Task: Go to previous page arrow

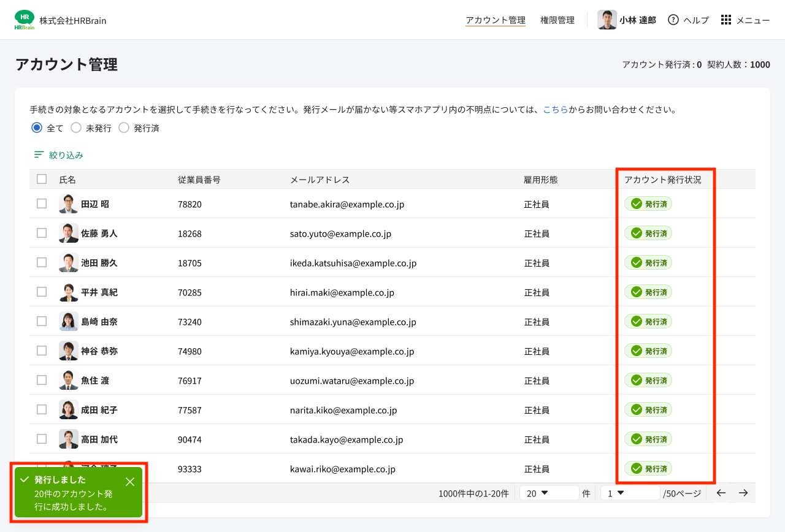Action: pyautogui.click(x=721, y=493)
